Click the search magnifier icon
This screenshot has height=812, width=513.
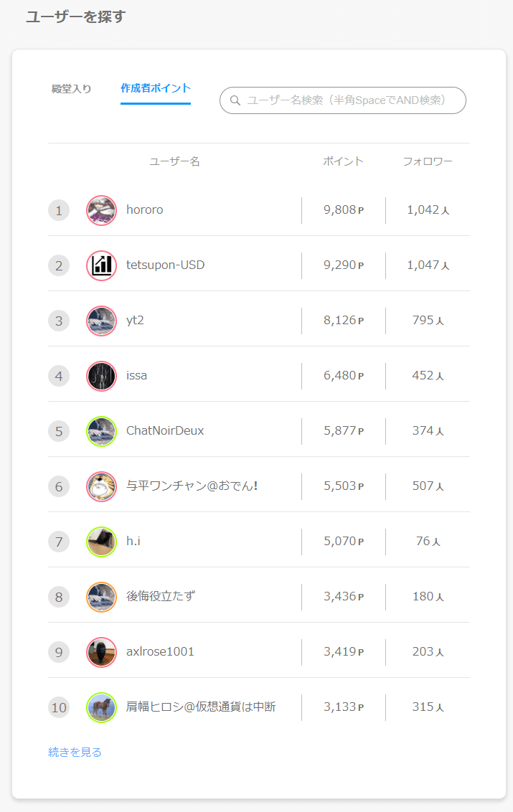[235, 100]
